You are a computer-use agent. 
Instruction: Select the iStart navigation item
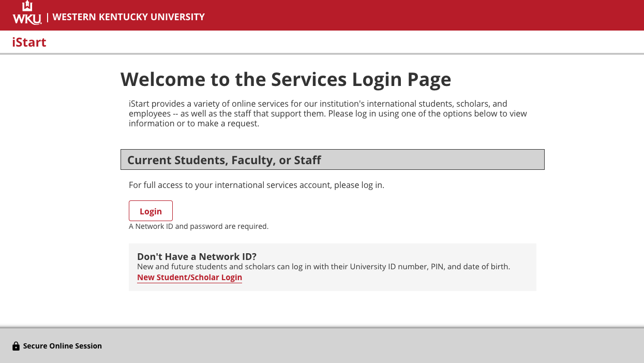pos(28,42)
